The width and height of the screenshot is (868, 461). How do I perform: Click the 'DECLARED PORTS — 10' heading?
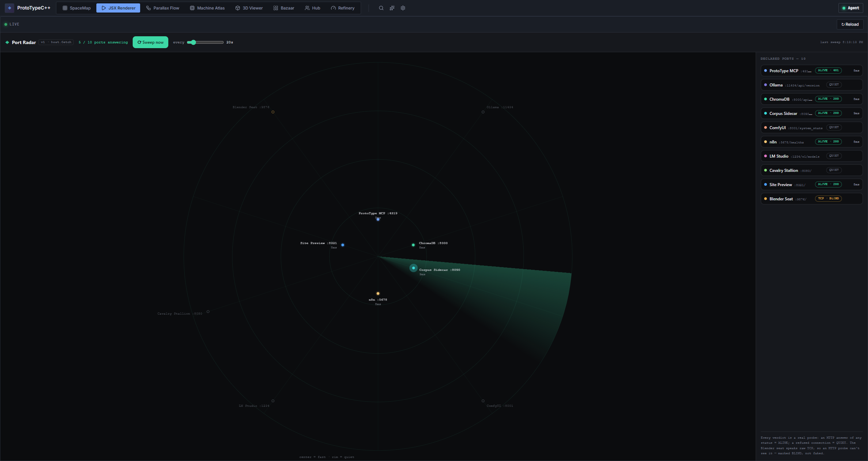pyautogui.click(x=783, y=59)
